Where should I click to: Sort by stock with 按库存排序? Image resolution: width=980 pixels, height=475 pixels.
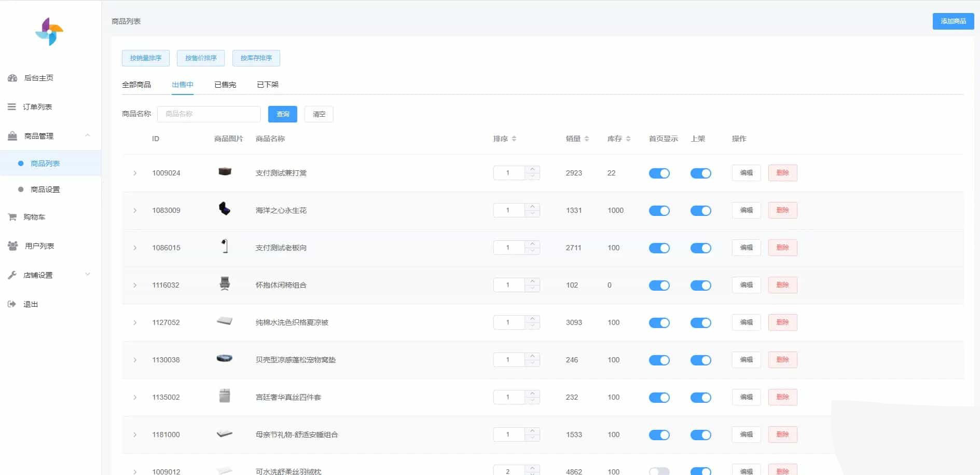(256, 58)
